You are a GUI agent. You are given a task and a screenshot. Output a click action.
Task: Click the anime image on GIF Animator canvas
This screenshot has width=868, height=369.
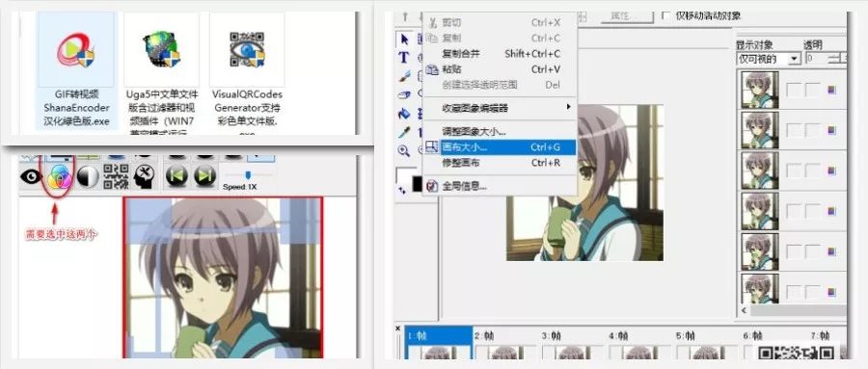585,182
